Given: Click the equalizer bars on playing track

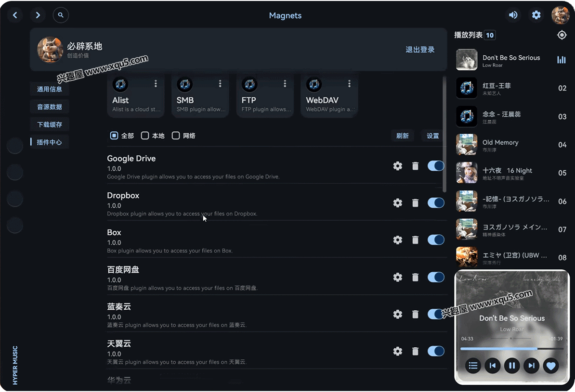Looking at the screenshot, I should pyautogui.click(x=562, y=60).
